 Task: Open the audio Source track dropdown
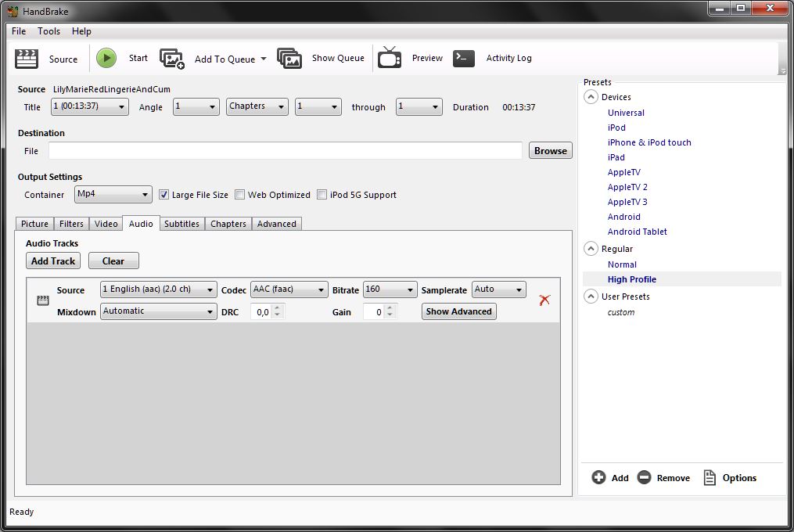pos(159,289)
